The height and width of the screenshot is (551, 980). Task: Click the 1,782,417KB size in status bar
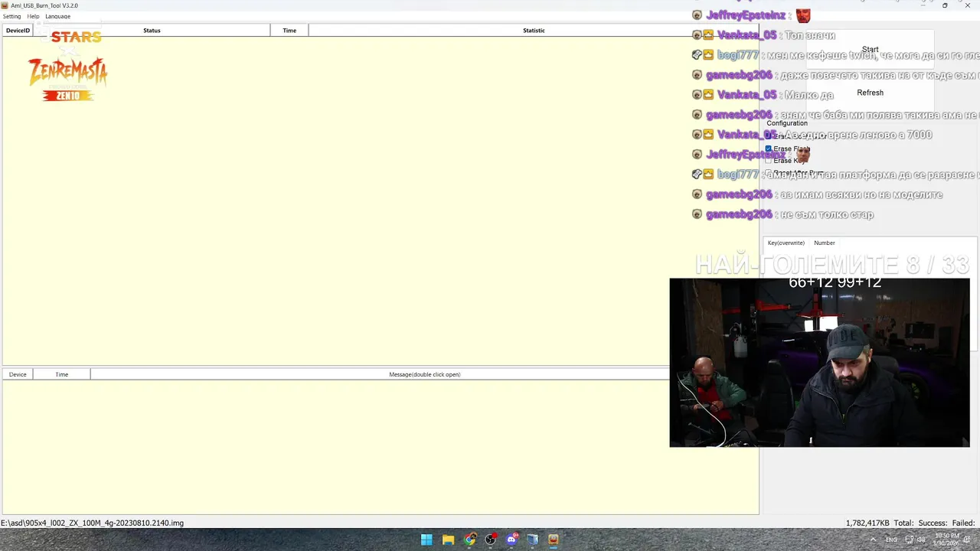(867, 523)
